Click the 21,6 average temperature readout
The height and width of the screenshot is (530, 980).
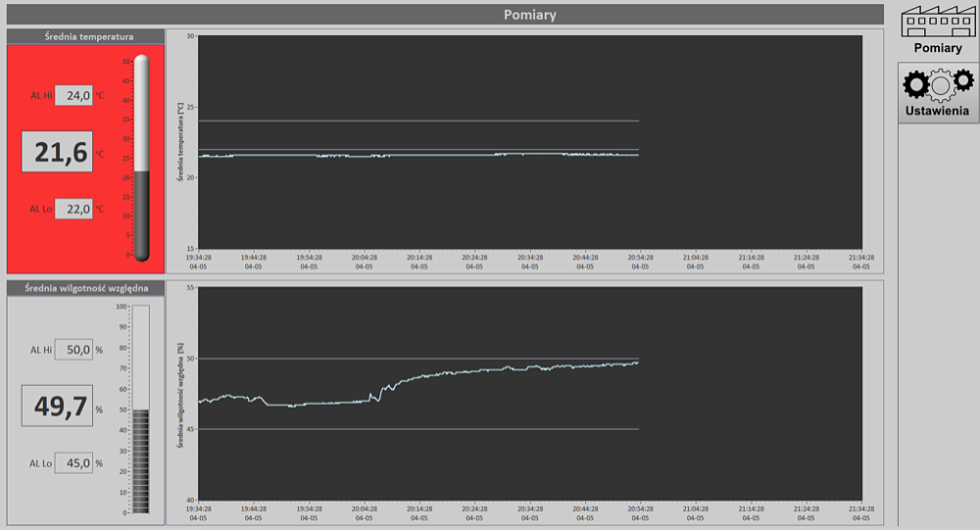[x=57, y=152]
